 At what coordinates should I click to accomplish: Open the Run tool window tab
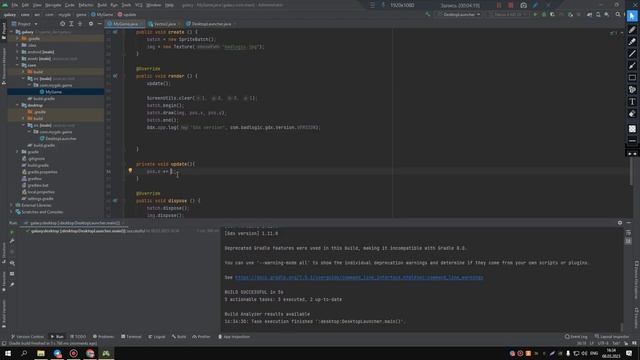pos(57,337)
